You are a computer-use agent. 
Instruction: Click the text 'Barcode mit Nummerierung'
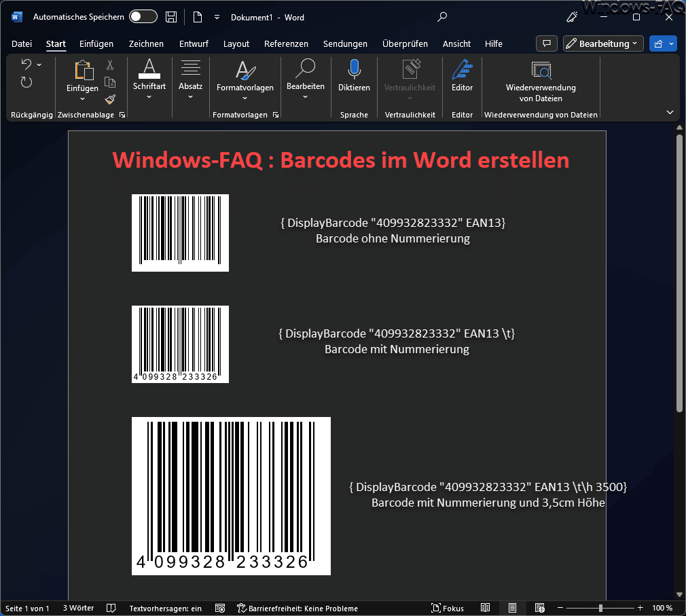(397, 350)
